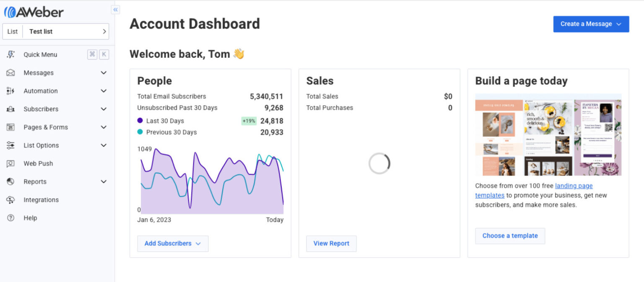Open the Create a Message dropdown
This screenshot has height=282, width=644.
point(591,24)
